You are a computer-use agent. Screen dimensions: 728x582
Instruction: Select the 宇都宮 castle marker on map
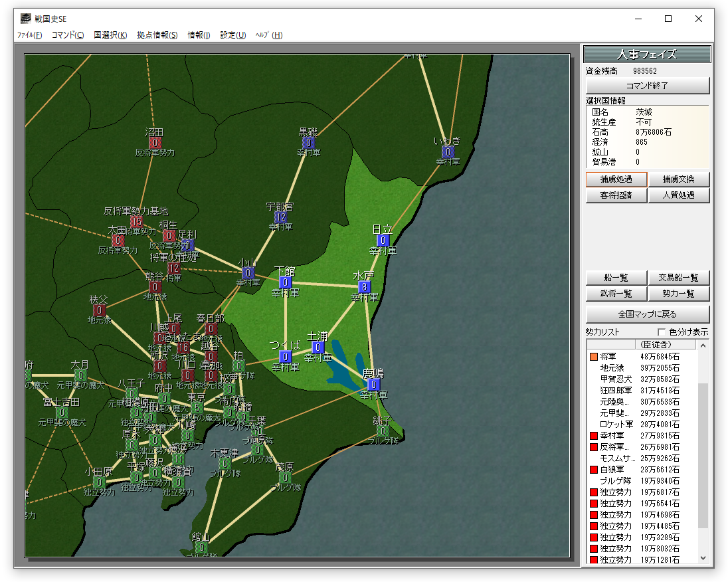click(x=280, y=217)
